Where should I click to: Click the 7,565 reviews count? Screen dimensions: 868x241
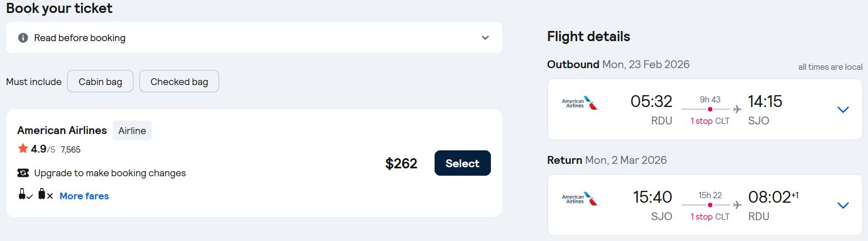click(x=70, y=150)
